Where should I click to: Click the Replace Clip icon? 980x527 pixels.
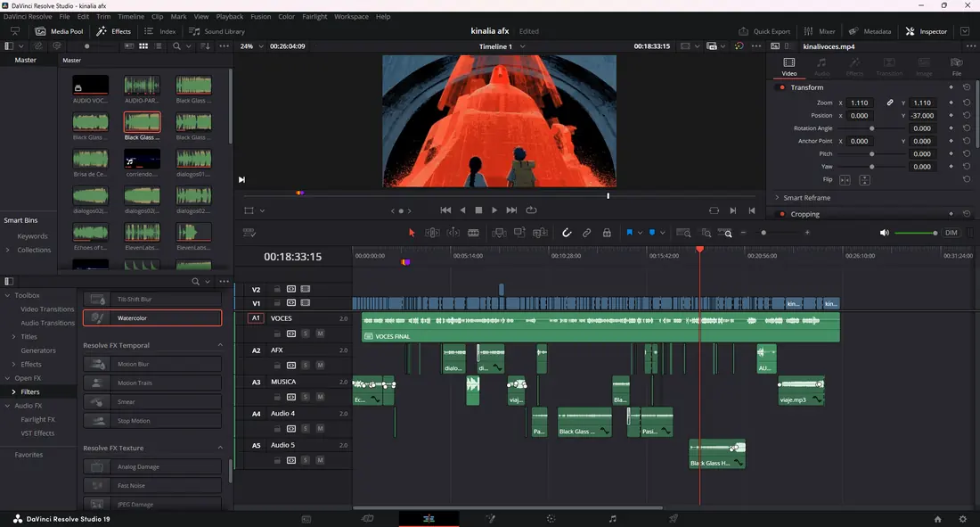coord(540,233)
